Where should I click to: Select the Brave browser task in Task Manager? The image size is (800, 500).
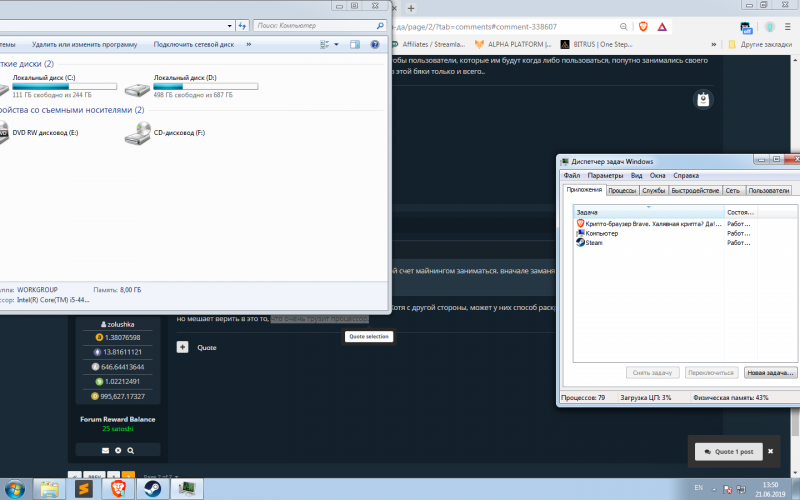tap(648, 223)
